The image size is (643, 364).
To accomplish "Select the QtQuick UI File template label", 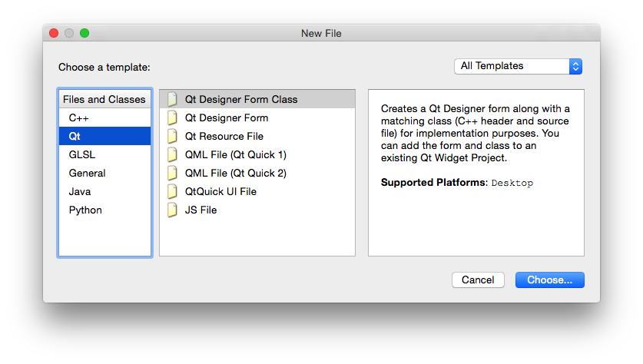I will point(220,191).
